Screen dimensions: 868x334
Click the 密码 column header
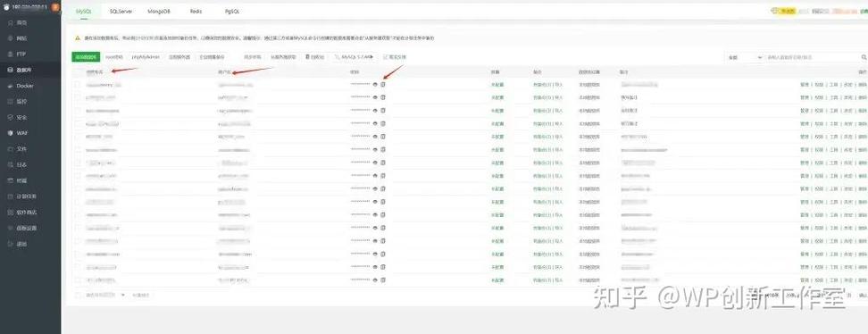coord(355,72)
